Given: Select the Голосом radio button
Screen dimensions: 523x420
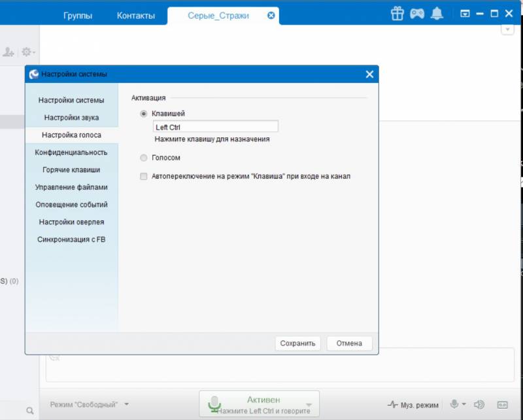Looking at the screenshot, I should coord(144,158).
